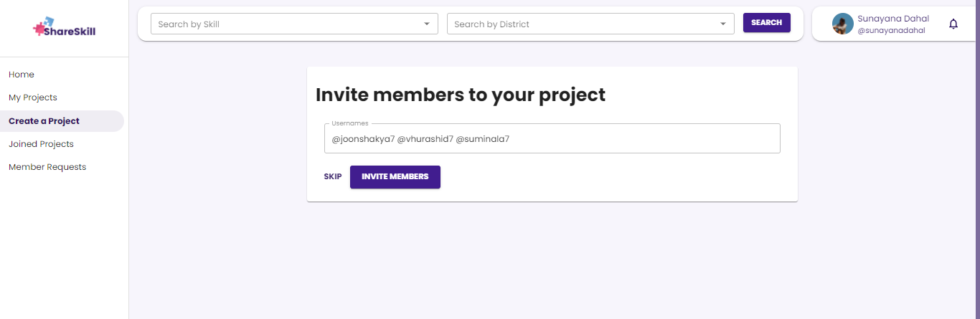Expand the Search by Skill dropdown arrow
Viewport: 980px width, 319px height.
pyautogui.click(x=427, y=24)
